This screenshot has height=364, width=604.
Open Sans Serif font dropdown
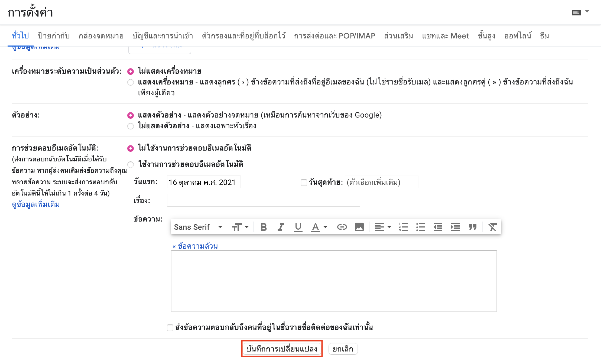pyautogui.click(x=198, y=227)
